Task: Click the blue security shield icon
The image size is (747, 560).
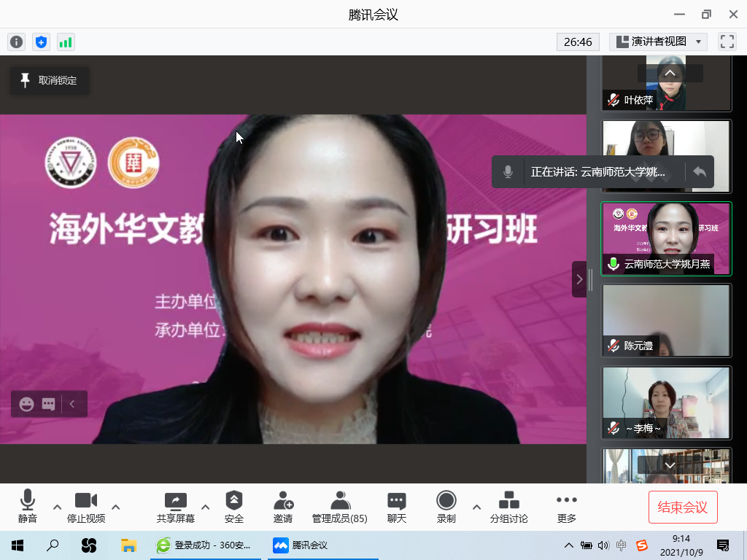Action: (x=41, y=42)
